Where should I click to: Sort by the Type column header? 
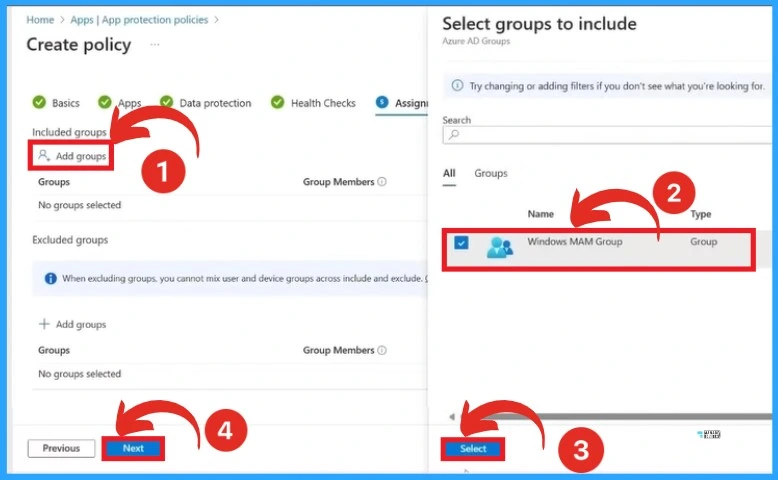[x=701, y=214]
